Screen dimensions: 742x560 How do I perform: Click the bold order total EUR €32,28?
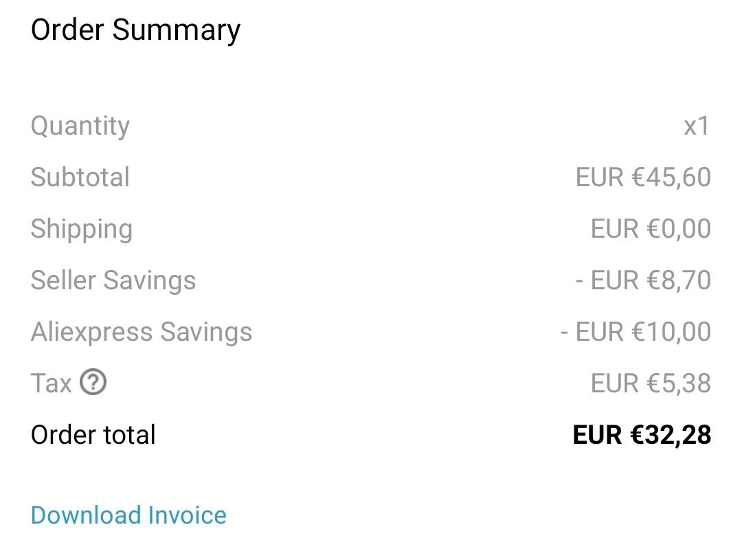pyautogui.click(x=642, y=435)
